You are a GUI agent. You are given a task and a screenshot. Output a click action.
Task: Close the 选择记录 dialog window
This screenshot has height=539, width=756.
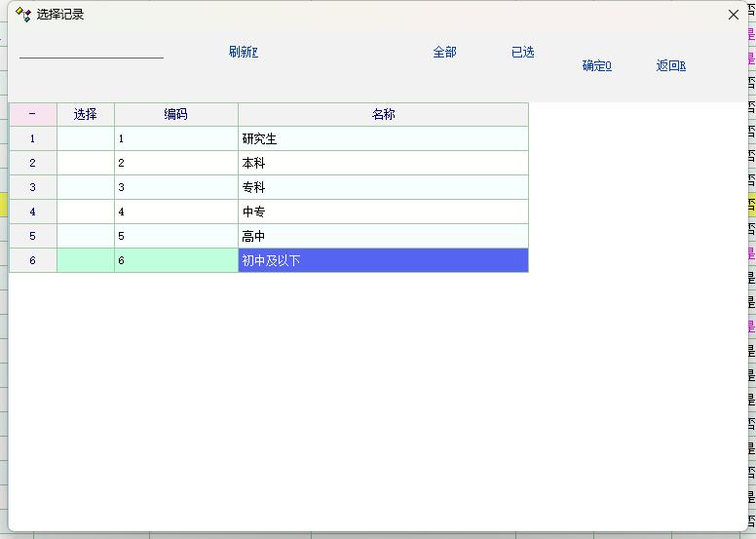point(734,15)
